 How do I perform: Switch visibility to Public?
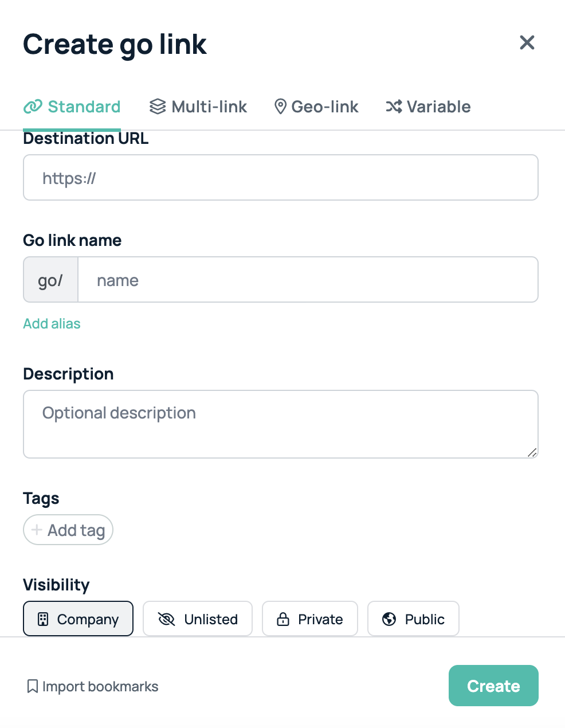[413, 619]
